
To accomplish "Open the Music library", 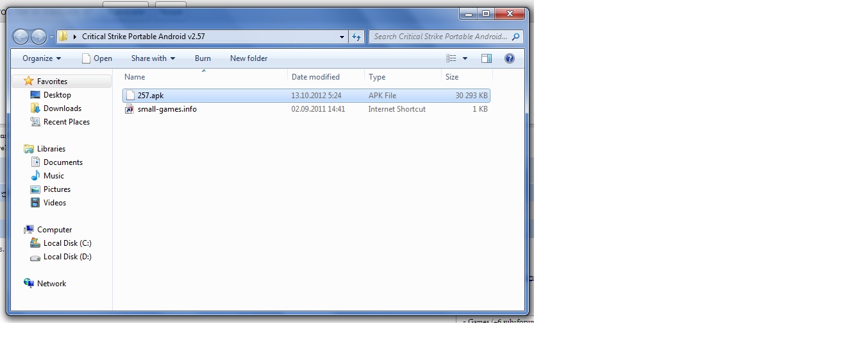I will (x=54, y=176).
